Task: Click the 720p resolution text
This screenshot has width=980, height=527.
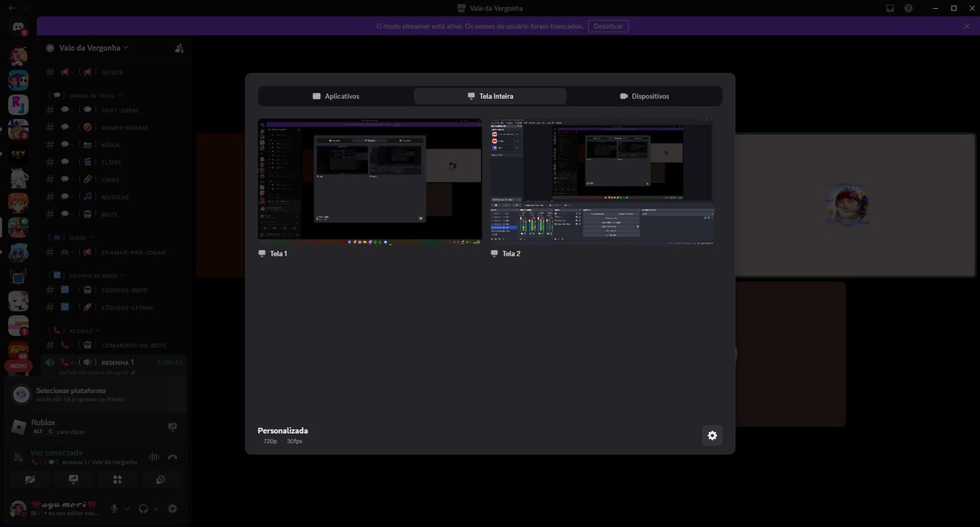Action: [269, 441]
